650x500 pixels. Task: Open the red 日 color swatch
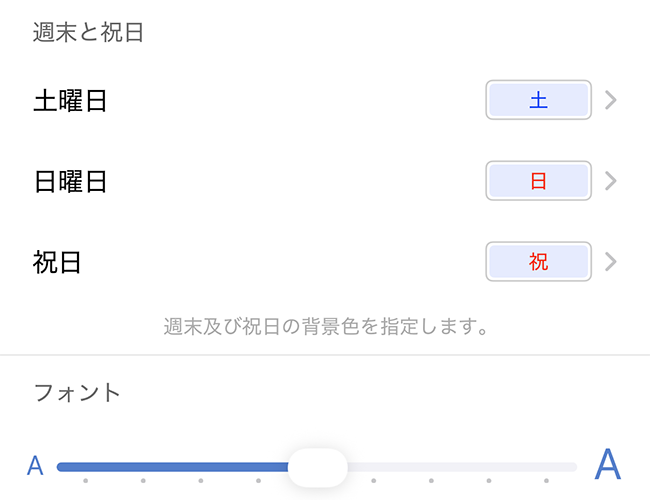pos(538,181)
